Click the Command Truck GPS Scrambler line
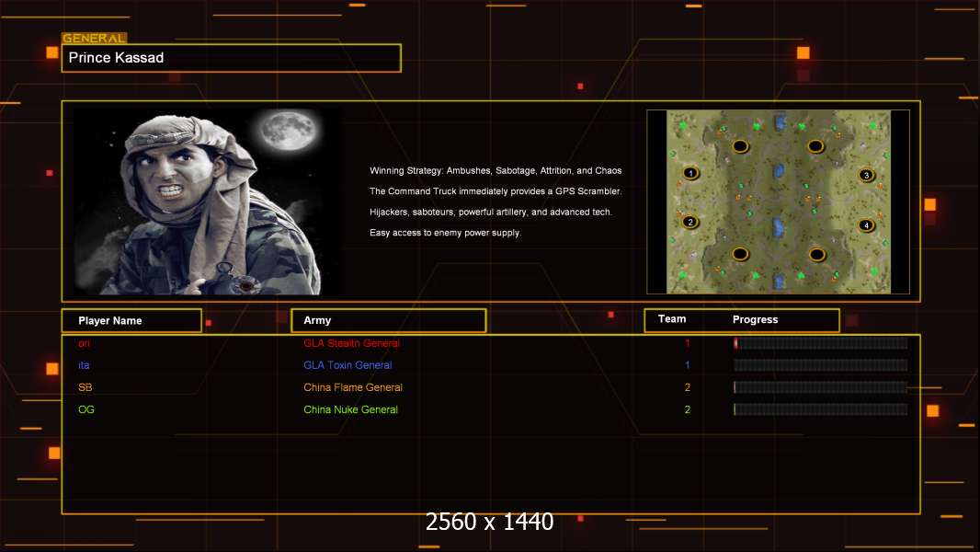This screenshot has width=980, height=552. pos(495,191)
